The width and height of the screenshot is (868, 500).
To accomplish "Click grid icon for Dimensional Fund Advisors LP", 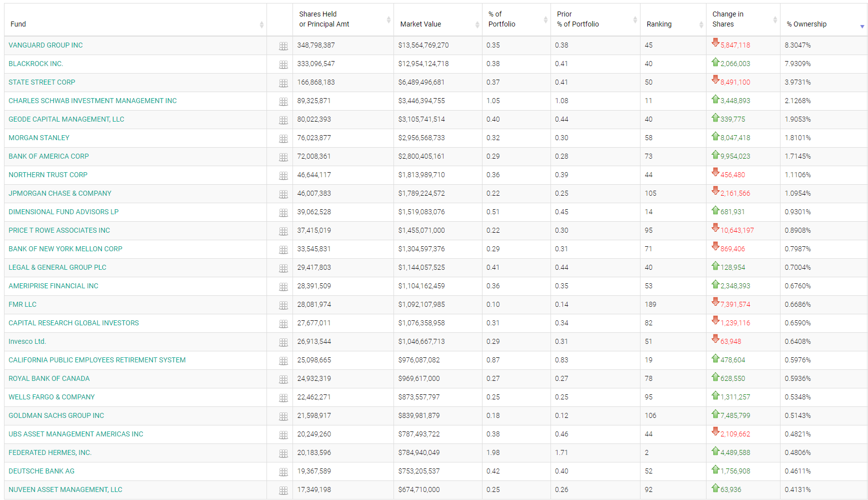I will point(283,213).
